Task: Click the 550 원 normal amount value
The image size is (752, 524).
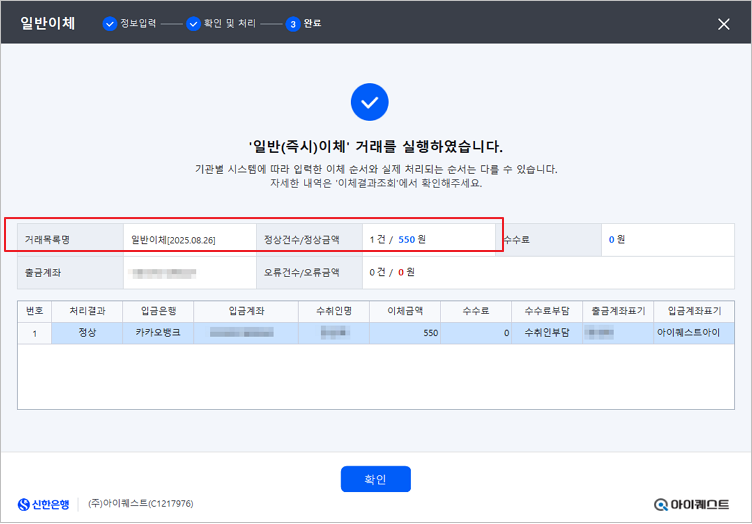Action: 412,240
